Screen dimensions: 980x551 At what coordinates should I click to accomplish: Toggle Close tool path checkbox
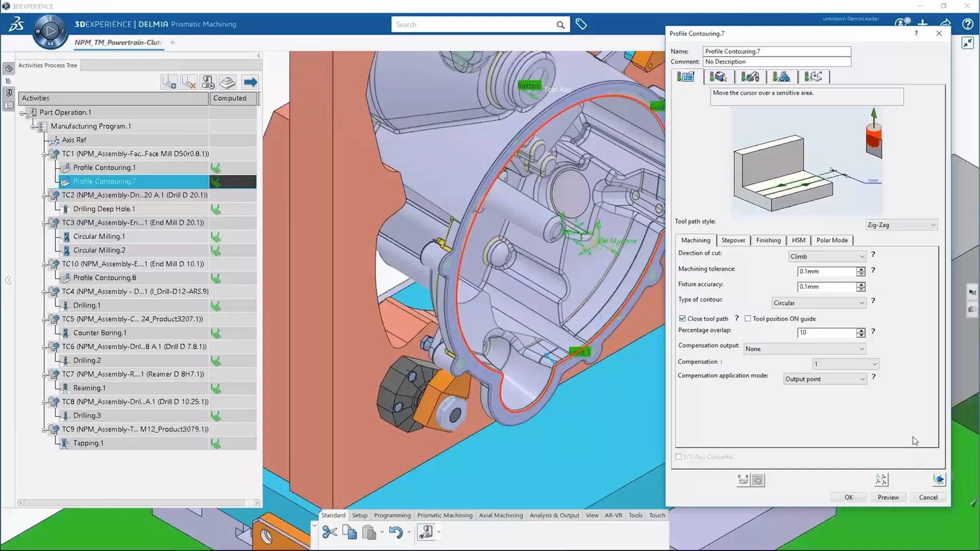[682, 318]
